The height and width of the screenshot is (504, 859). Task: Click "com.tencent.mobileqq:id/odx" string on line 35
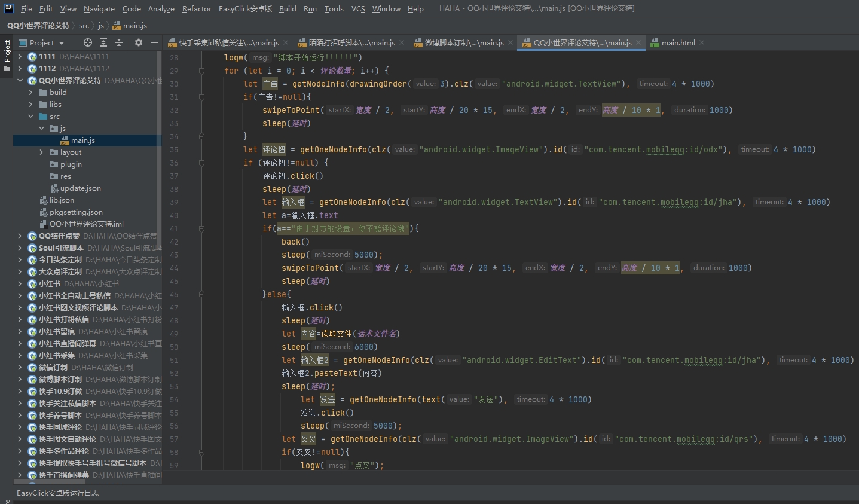(654, 149)
